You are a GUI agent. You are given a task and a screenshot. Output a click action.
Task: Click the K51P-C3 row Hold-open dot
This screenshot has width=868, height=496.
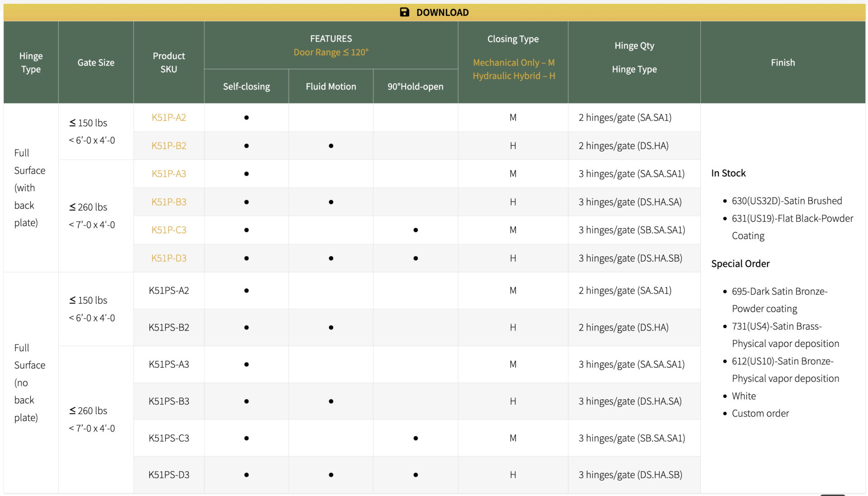pos(415,230)
